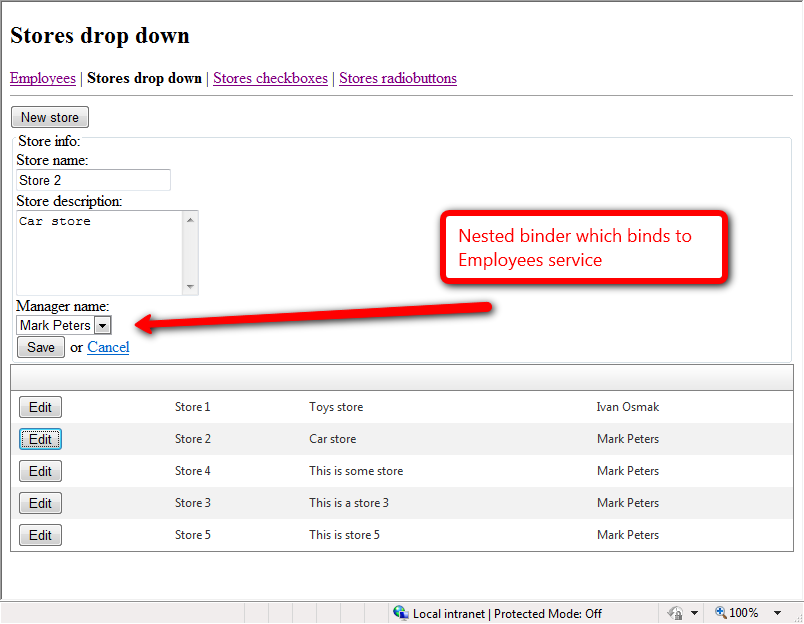Click Edit for Store 3
Image resolution: width=804 pixels, height=624 pixels.
pyautogui.click(x=40, y=503)
